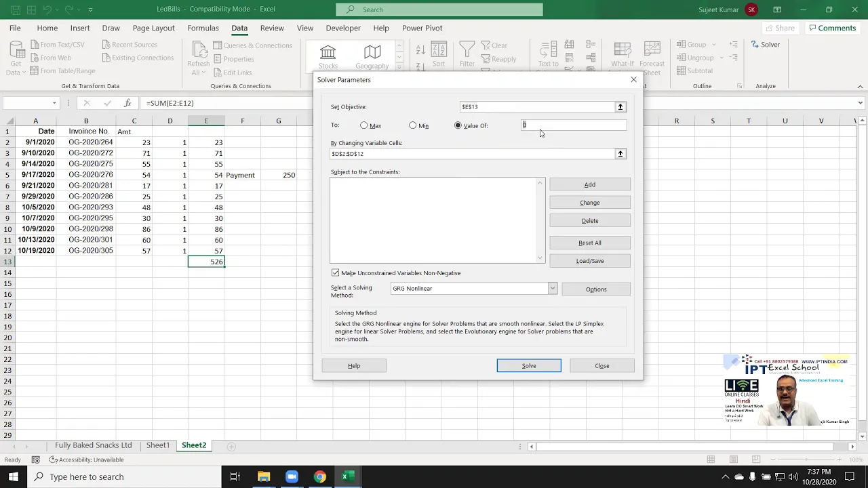Click the Change constraint button
This screenshot has height=488, width=868.
[x=590, y=203]
